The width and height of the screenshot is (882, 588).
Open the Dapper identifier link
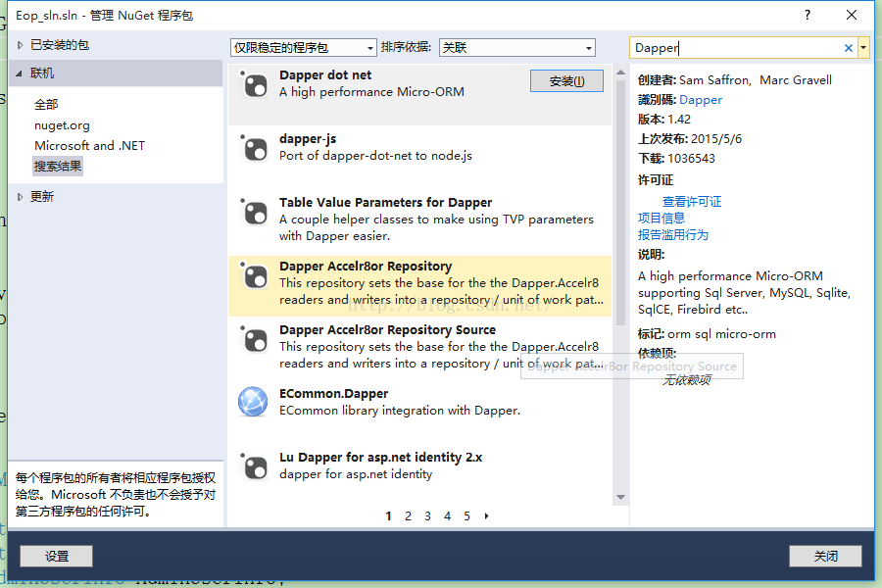[x=701, y=100]
